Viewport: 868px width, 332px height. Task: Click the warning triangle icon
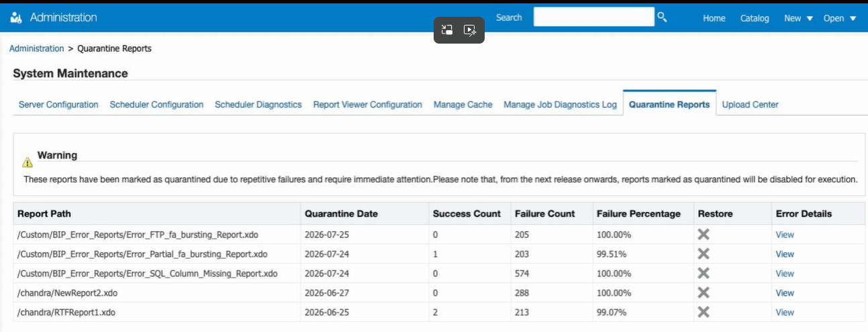(27, 162)
